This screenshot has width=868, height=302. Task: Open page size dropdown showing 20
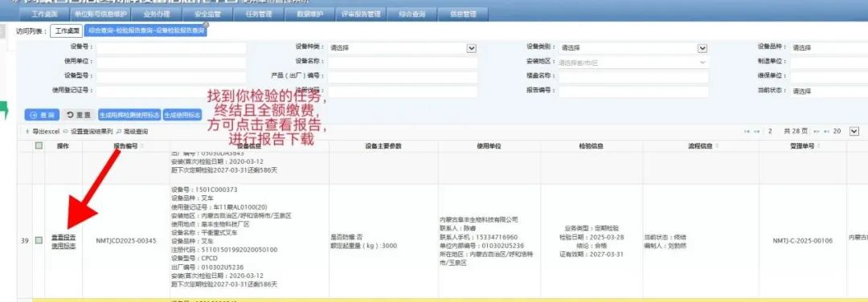click(x=854, y=131)
